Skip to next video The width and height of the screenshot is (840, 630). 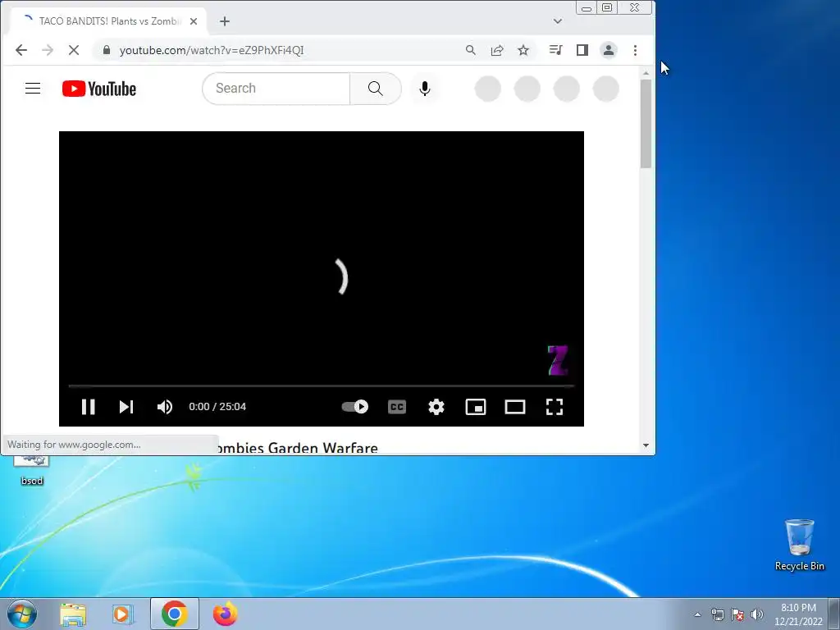[x=126, y=407]
